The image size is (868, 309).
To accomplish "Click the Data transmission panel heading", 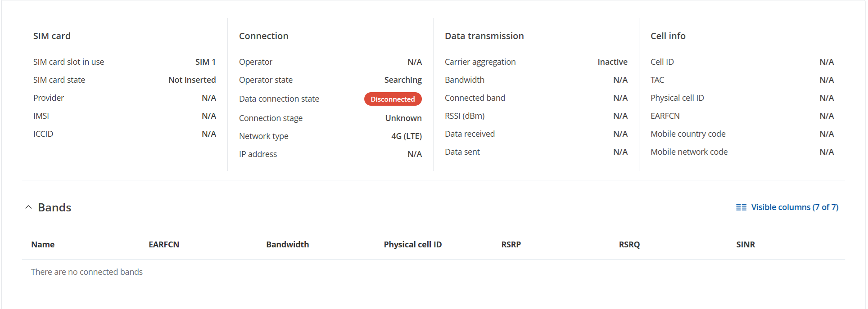I will click(484, 36).
